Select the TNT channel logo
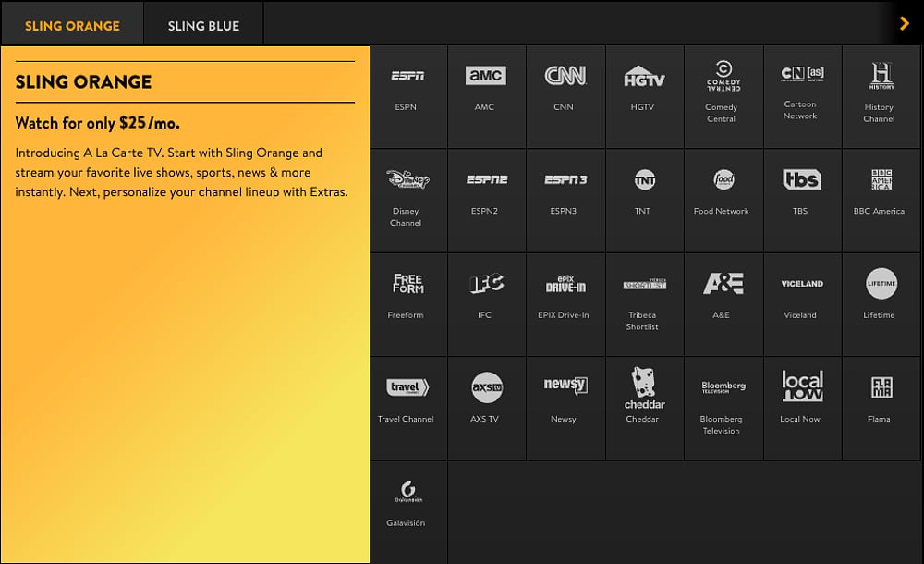The height and width of the screenshot is (564, 924). 645,179
